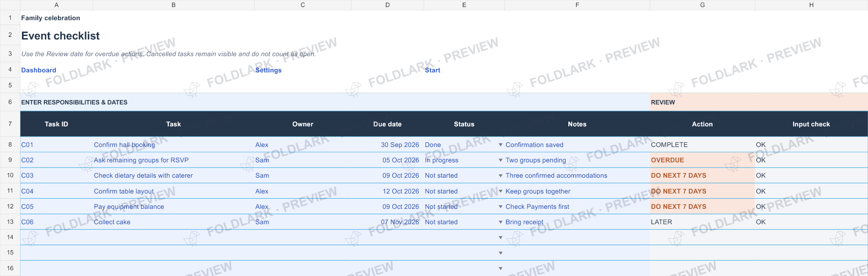Select the Two groups pending note
This screenshot has height=276, width=868.
(577, 160)
